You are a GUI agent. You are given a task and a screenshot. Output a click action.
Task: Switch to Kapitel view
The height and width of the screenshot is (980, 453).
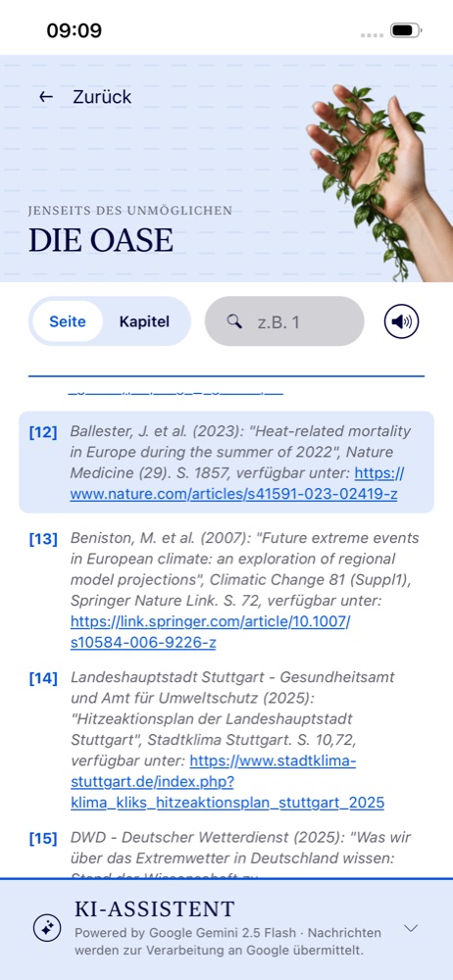point(144,321)
